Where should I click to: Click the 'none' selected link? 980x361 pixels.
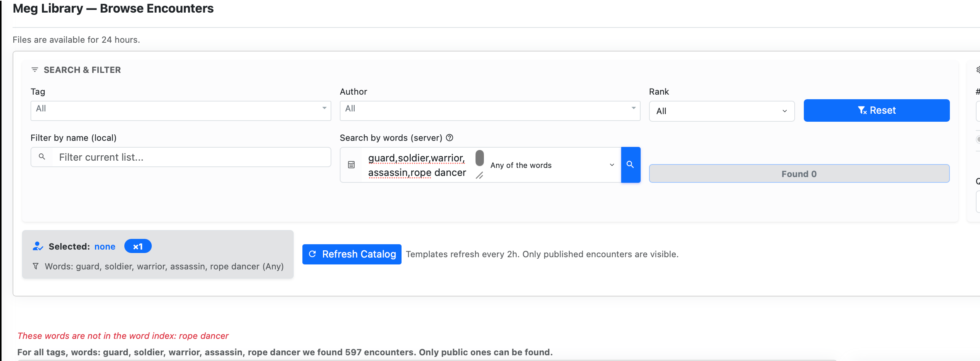(x=105, y=247)
